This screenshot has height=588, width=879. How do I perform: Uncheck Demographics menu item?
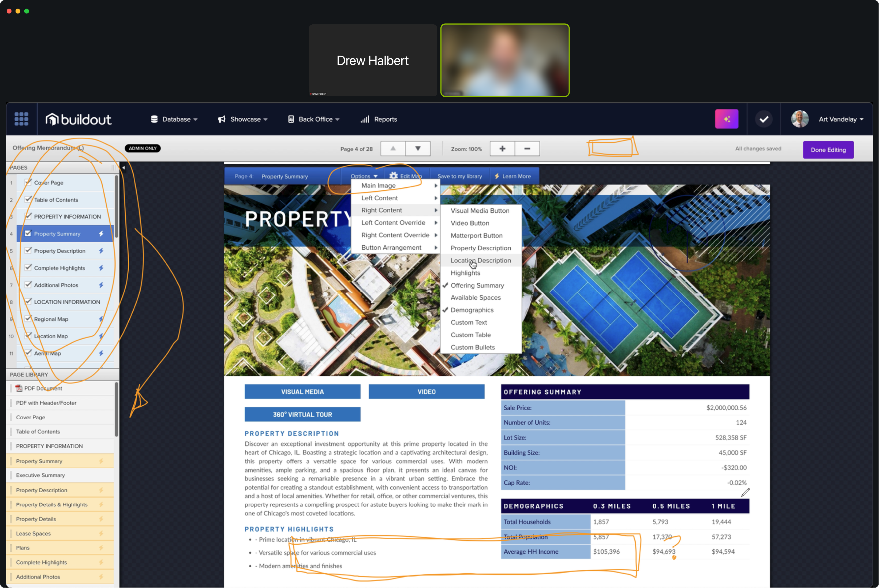tap(481, 310)
